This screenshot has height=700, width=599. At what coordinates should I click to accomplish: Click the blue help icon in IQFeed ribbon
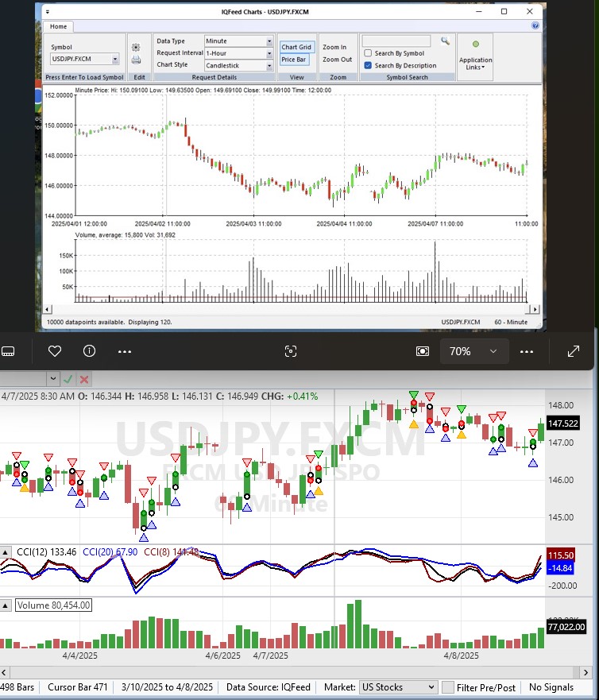(535, 25)
